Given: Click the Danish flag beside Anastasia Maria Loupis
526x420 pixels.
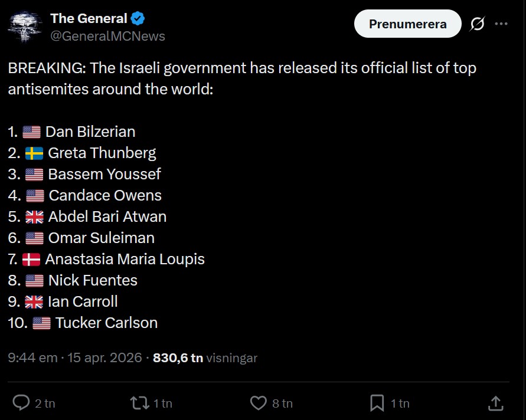Looking at the screenshot, I should coord(31,259).
